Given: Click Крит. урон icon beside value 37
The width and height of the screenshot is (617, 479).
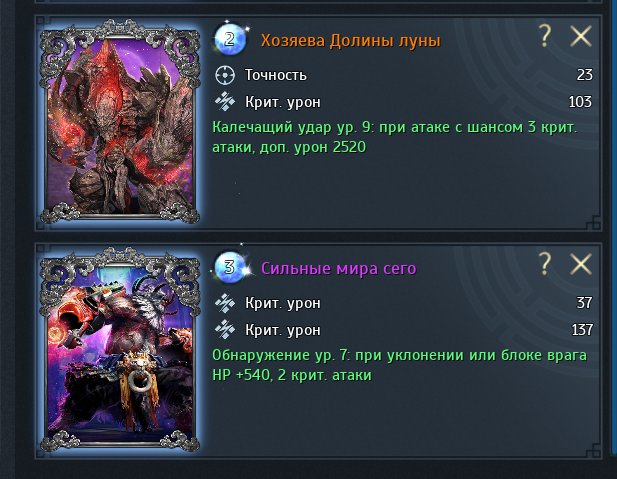Looking at the screenshot, I should [225, 303].
